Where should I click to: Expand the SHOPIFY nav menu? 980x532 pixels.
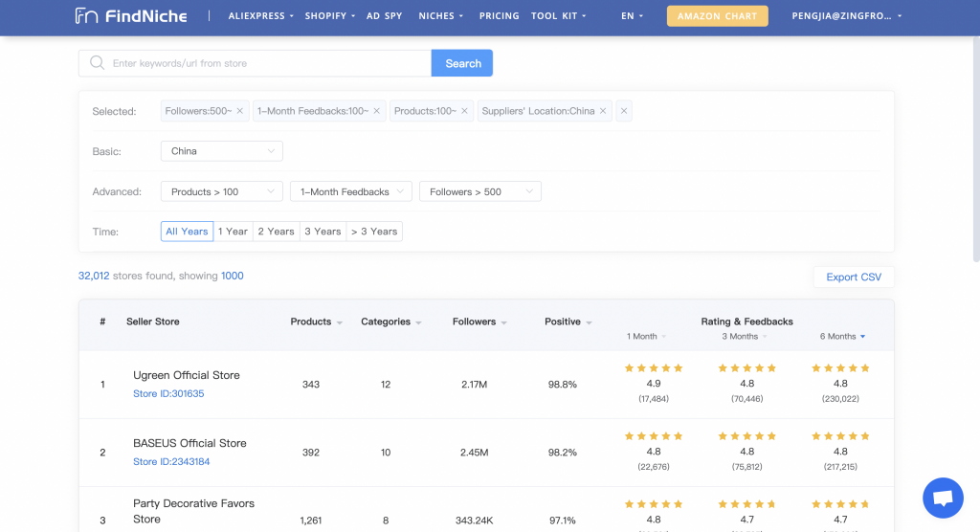(x=330, y=15)
